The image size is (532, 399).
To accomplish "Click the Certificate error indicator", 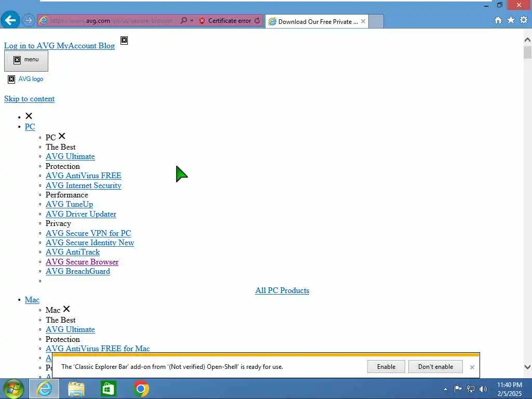I will click(x=225, y=21).
